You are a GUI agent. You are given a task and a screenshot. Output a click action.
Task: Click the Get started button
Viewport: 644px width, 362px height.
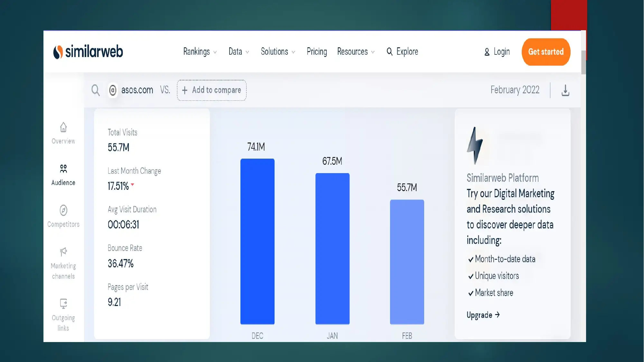pyautogui.click(x=546, y=52)
